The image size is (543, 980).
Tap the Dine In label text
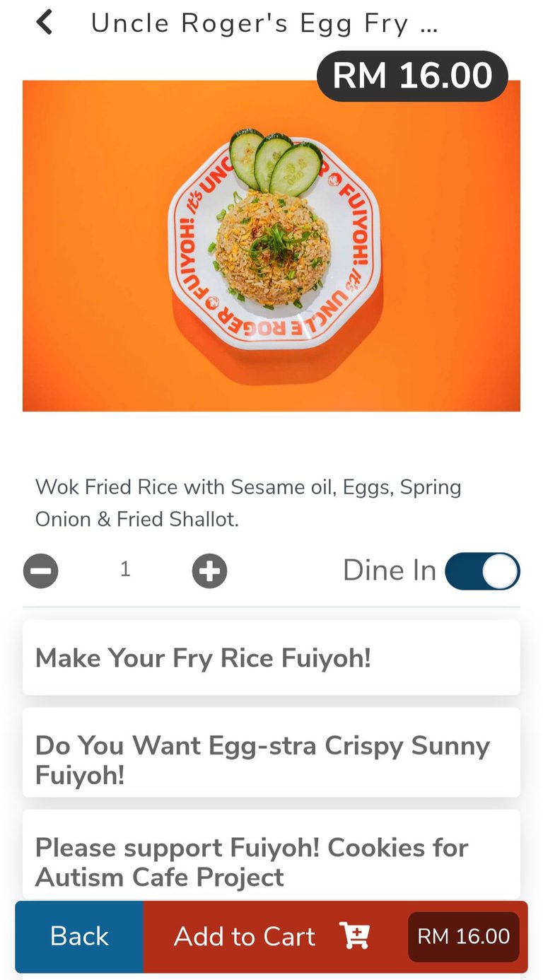click(389, 571)
